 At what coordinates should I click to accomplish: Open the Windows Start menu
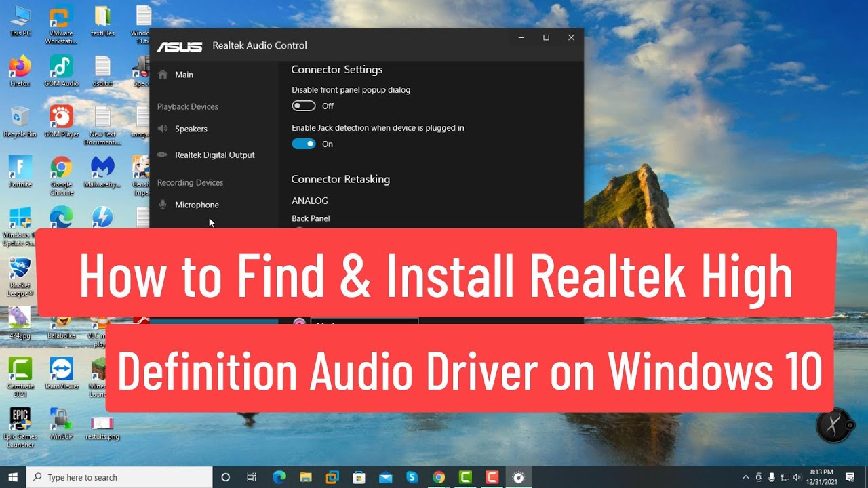(x=13, y=477)
